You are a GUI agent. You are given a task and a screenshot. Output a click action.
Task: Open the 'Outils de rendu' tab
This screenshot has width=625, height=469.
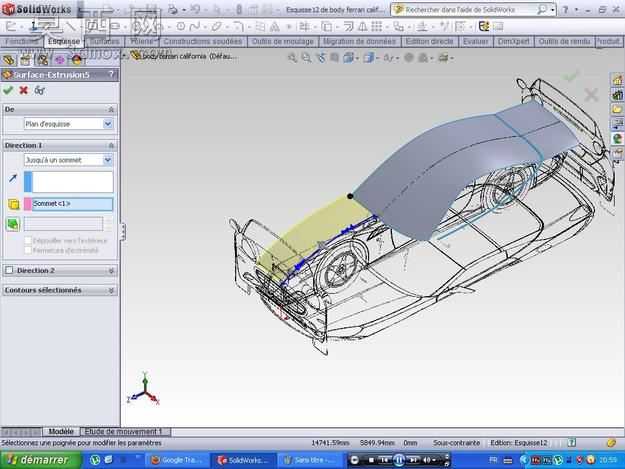click(564, 41)
